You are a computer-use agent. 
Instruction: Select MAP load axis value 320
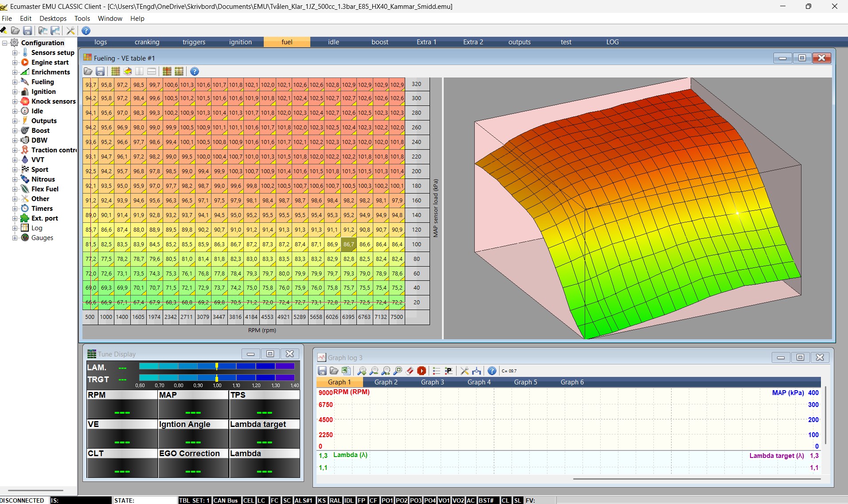tap(417, 84)
